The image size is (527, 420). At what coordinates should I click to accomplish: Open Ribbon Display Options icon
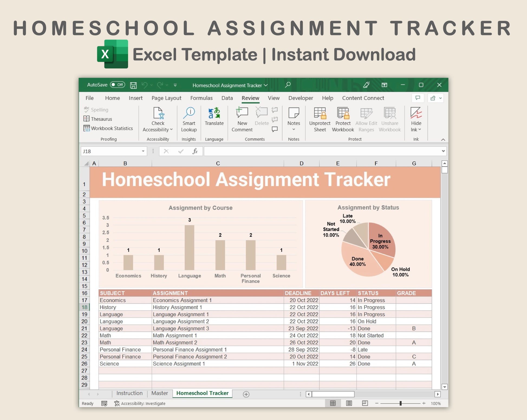coord(384,85)
